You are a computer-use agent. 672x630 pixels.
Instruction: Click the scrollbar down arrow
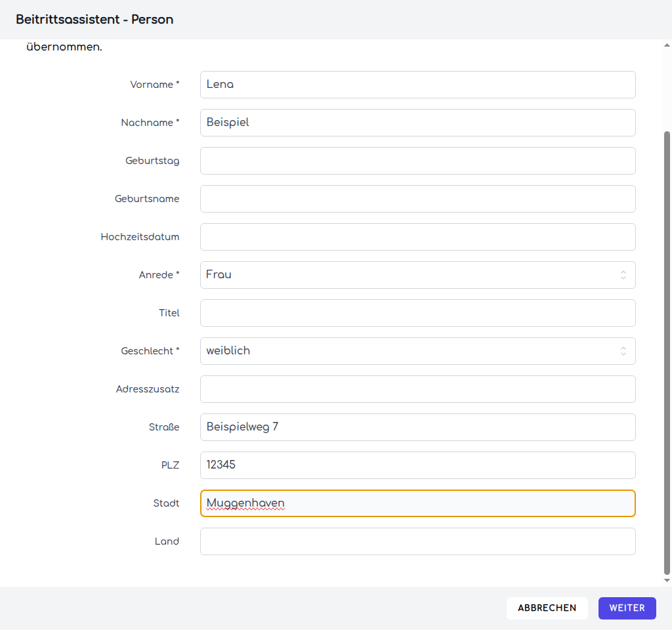[x=667, y=580]
